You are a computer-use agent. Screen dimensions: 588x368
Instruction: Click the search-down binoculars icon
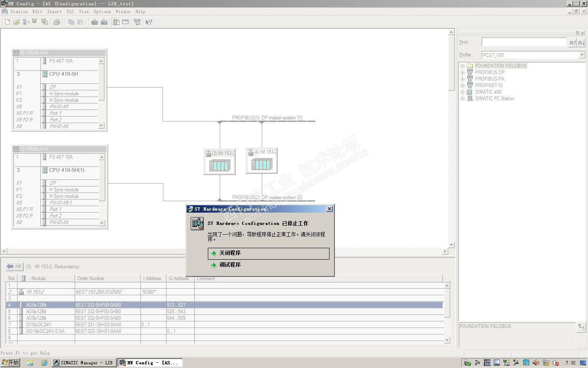(581, 43)
